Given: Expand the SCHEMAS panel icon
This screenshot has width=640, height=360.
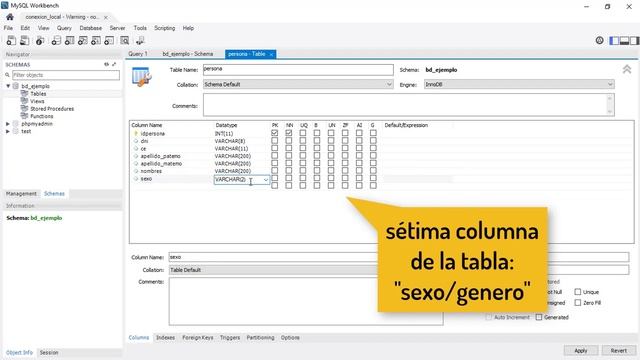Looking at the screenshot, I should pyautogui.click(x=114, y=64).
